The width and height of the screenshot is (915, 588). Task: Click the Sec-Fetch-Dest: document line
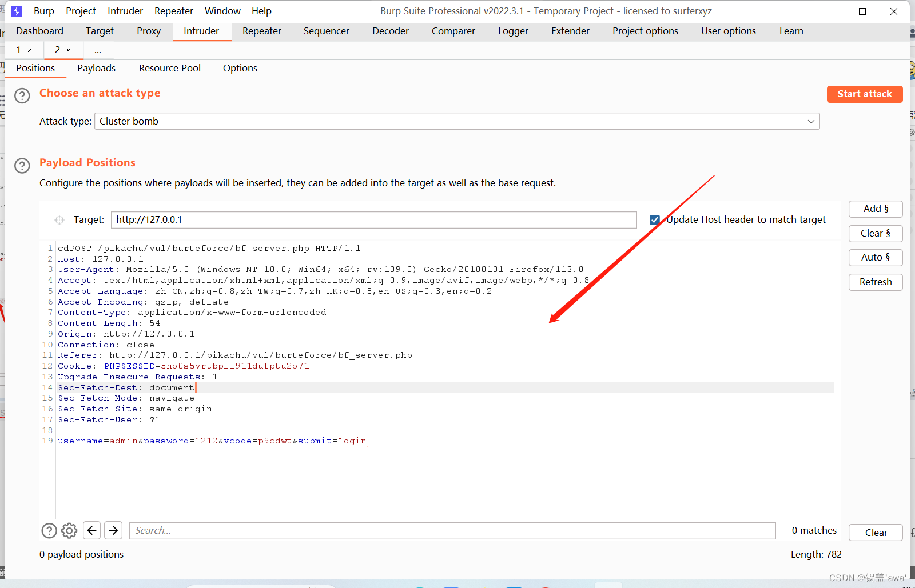126,388
